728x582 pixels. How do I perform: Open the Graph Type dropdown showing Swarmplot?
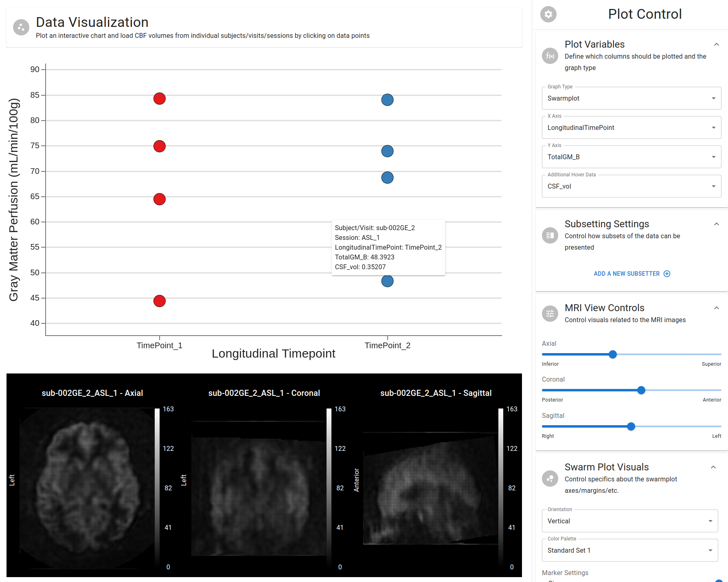pyautogui.click(x=632, y=98)
